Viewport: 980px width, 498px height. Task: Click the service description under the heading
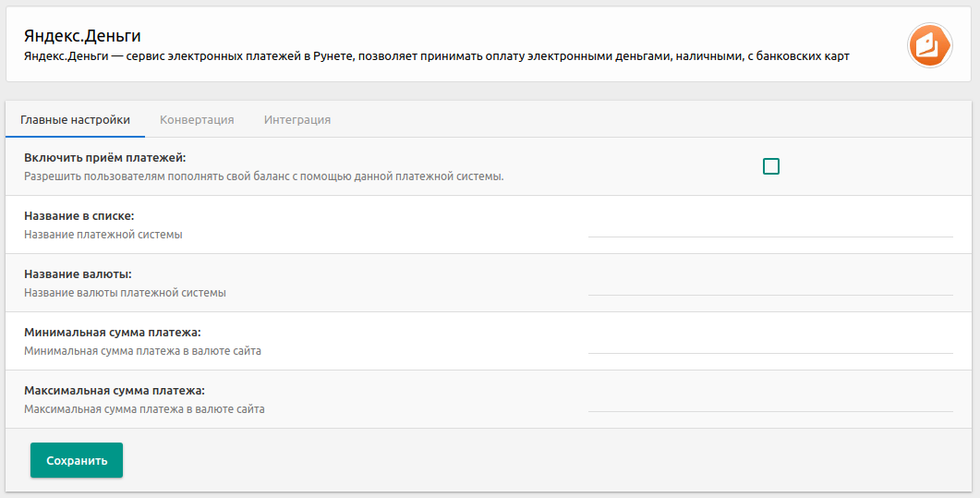click(436, 56)
